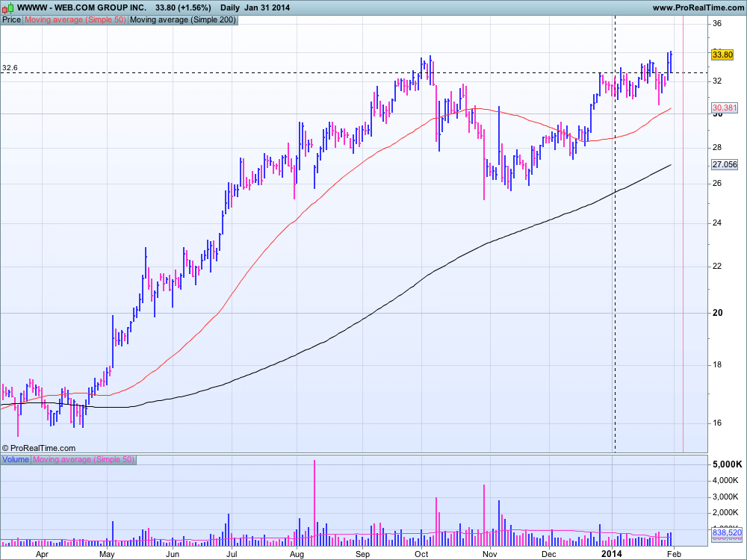Viewport: 747px width, 560px height.
Task: Click the 32.6 horizontal line label
Action: point(10,68)
